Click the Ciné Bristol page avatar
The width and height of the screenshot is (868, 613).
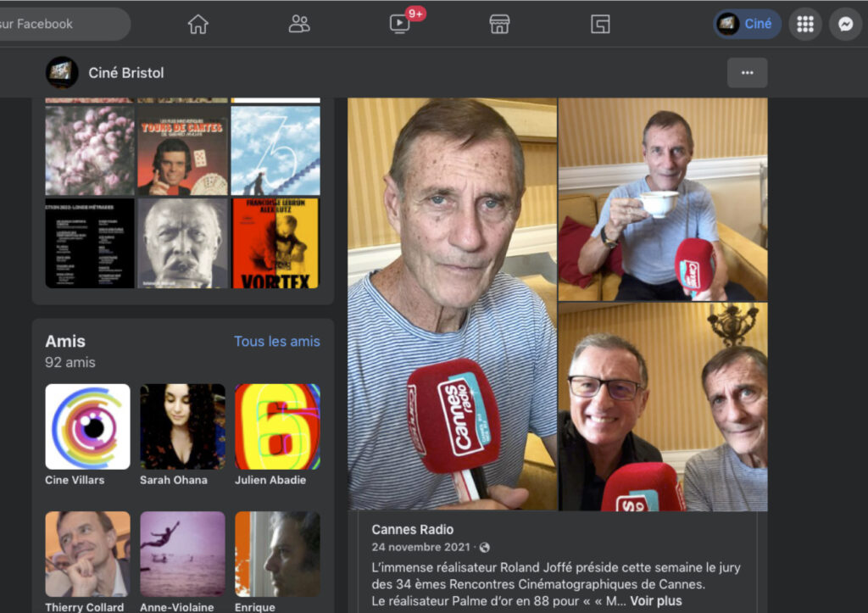[x=62, y=73]
